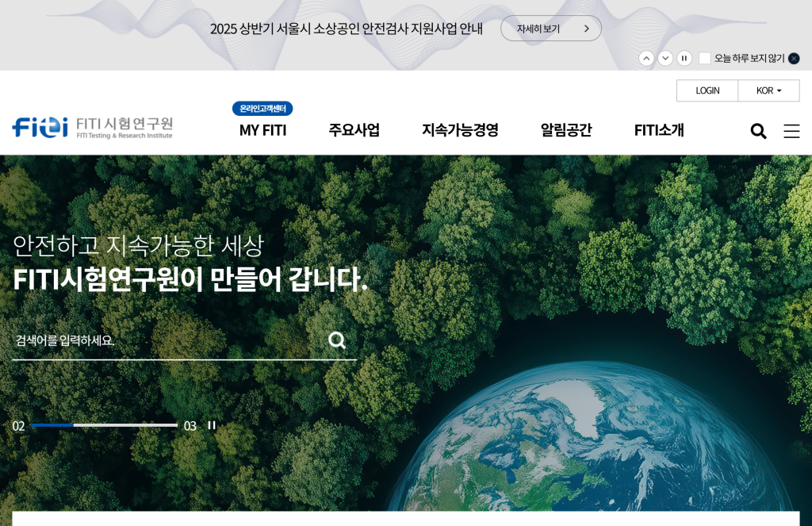Click the FITI logo
Image resolution: width=812 pixels, height=526 pixels.
[x=92, y=128]
